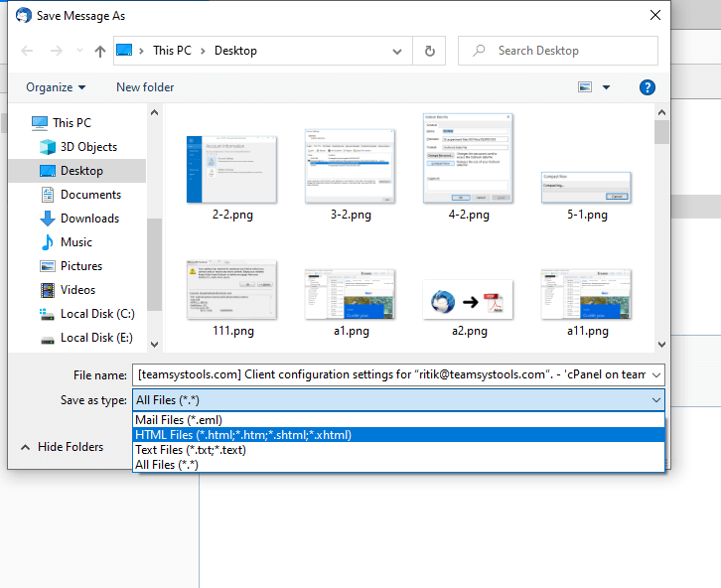Screen dimensions: 721x588
Task: Refresh the Desktop folder view
Action: 429,51
